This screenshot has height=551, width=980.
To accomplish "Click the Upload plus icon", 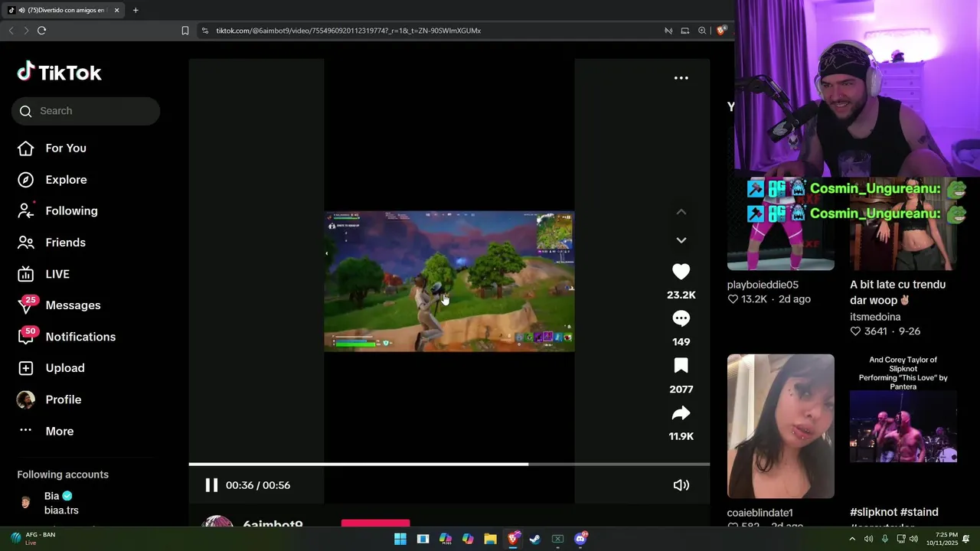I will [26, 368].
